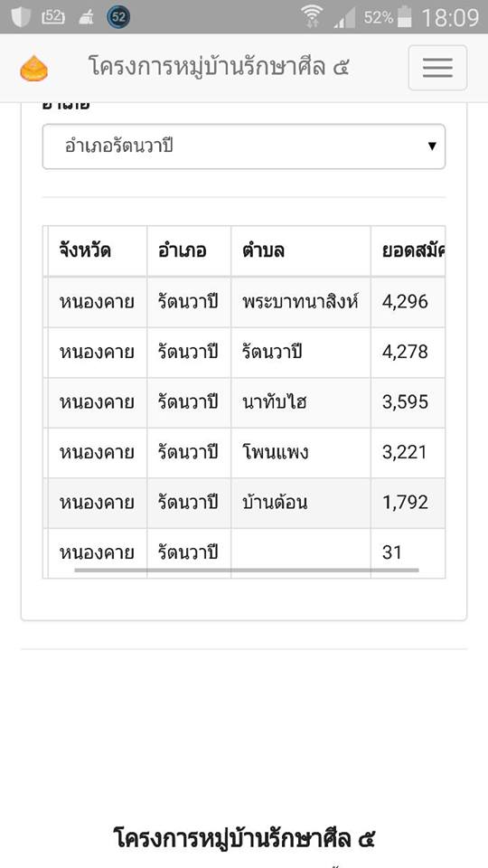
Task: Click the dropdown arrow of district selector
Action: (x=432, y=146)
